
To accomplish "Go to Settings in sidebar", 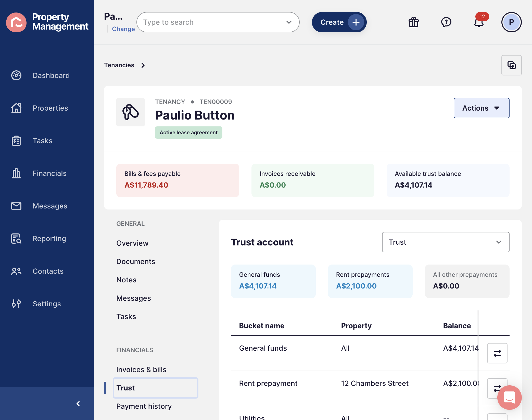I will coord(47,304).
